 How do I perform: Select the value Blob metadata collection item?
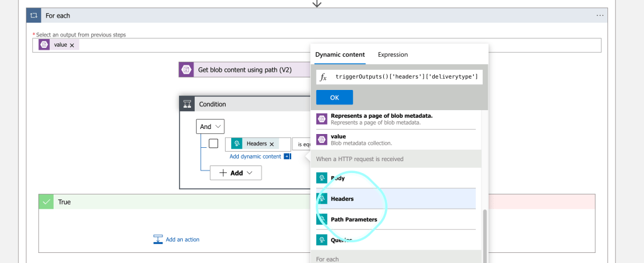396,140
